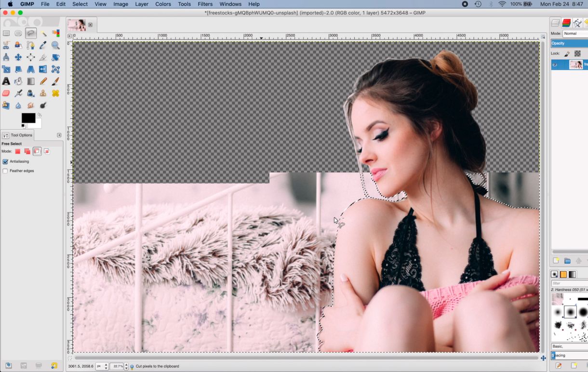
Task: Activate the Scissors Select tool
Action: point(6,45)
